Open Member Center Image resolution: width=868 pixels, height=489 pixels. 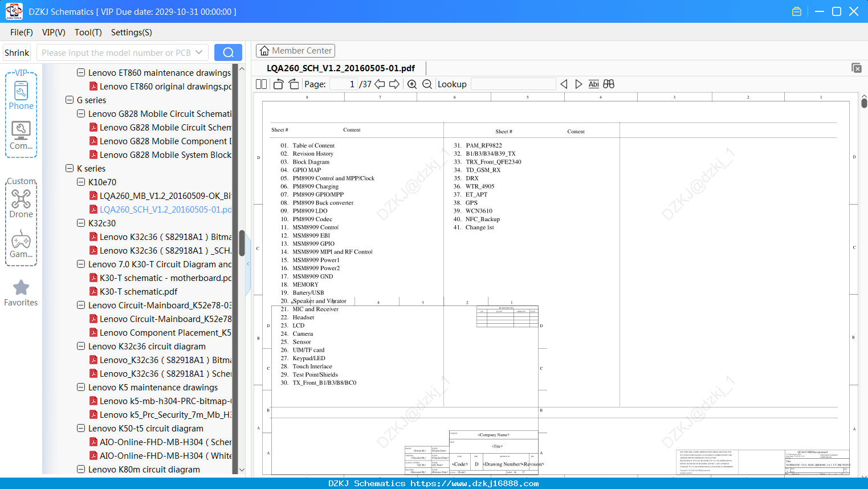click(x=295, y=51)
